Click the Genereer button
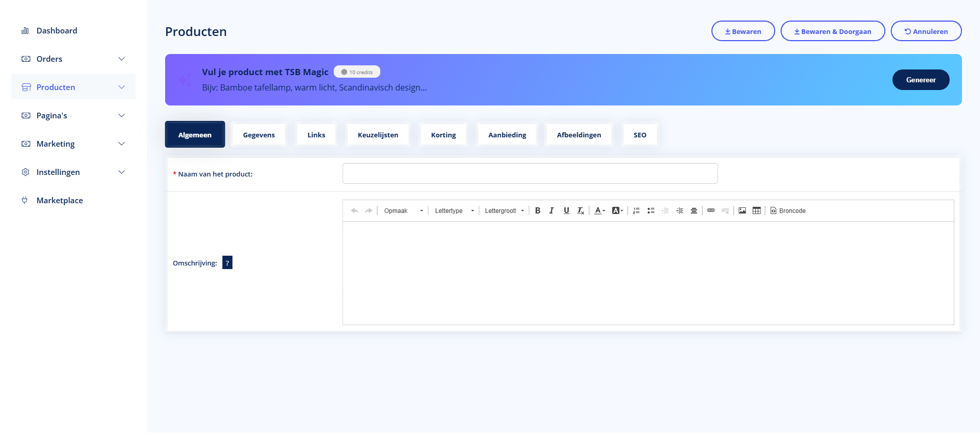This screenshot has height=444, width=980. 920,80
